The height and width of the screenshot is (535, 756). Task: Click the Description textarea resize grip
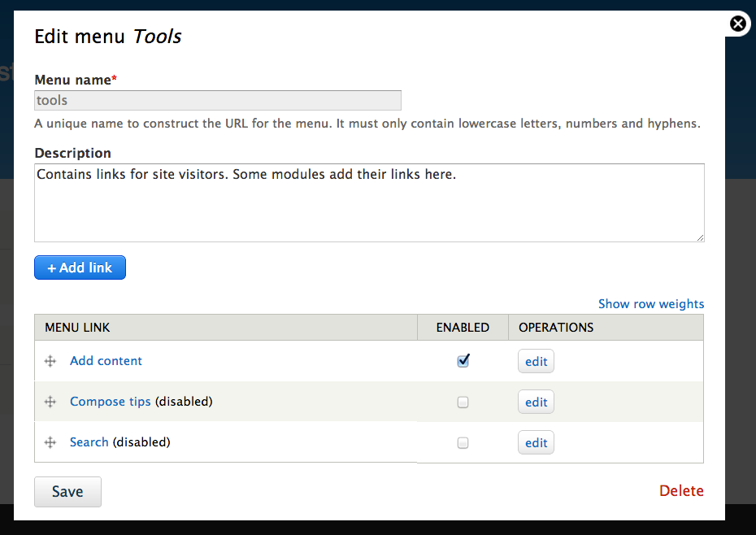coord(700,237)
